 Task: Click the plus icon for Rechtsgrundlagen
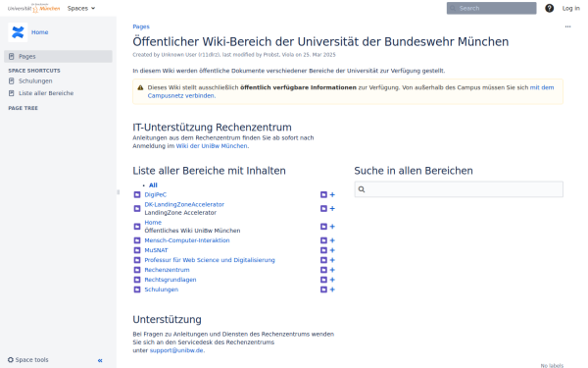tap(332, 280)
